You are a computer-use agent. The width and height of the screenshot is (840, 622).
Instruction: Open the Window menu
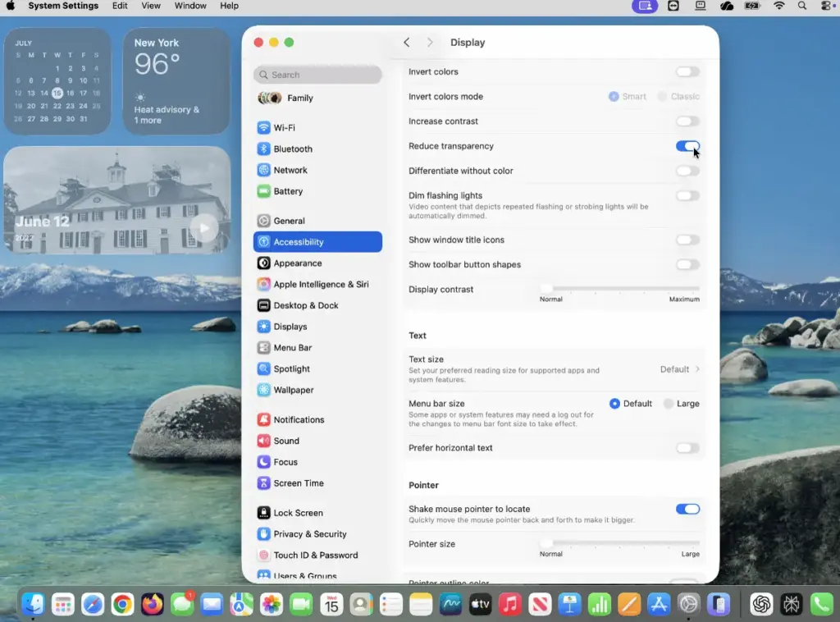190,6
